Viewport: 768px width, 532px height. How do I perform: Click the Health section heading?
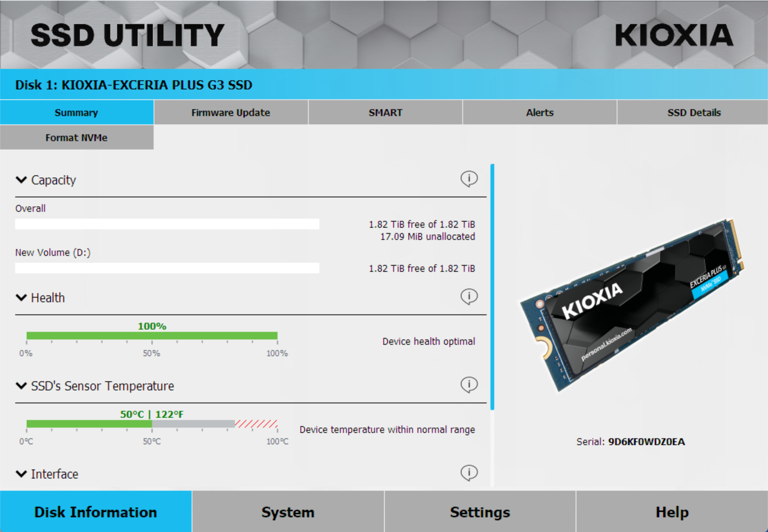[x=48, y=298]
